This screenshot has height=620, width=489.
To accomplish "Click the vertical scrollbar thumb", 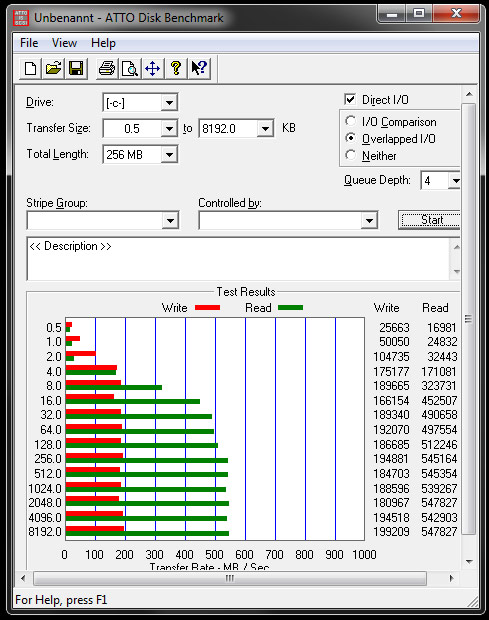I will click(468, 319).
